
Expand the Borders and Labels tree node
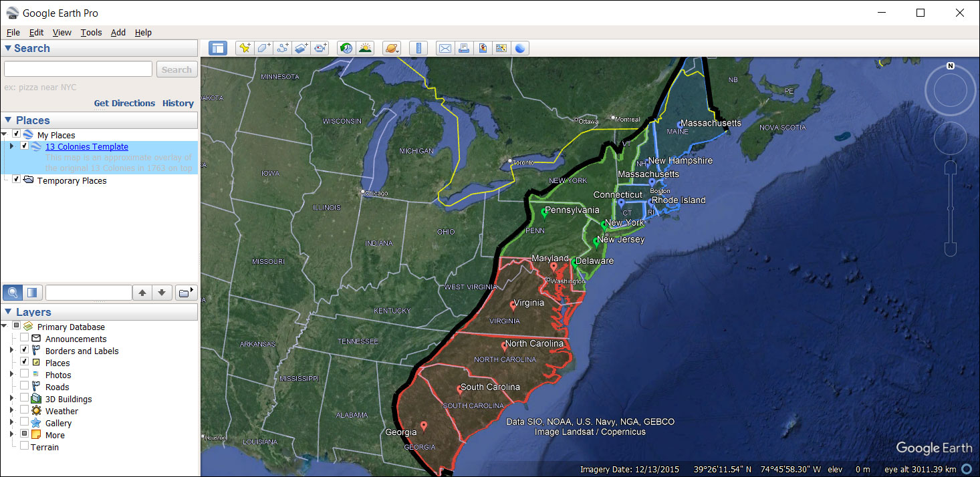click(x=11, y=350)
